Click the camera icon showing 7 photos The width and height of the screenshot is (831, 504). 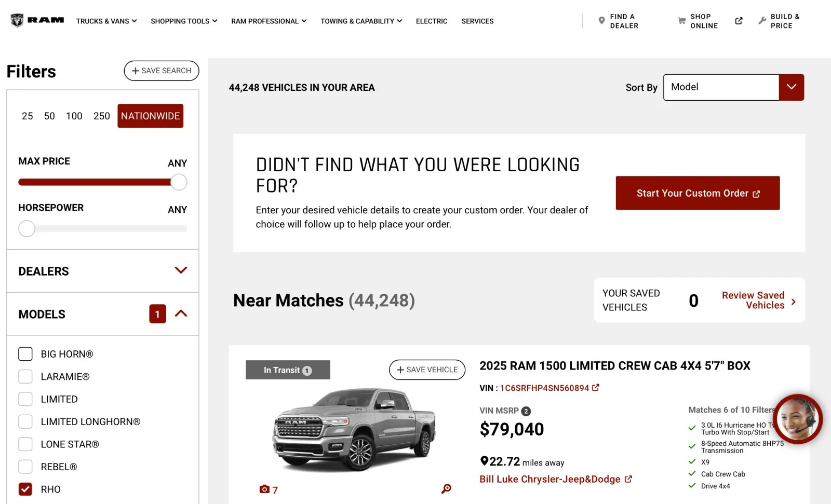pyautogui.click(x=264, y=489)
